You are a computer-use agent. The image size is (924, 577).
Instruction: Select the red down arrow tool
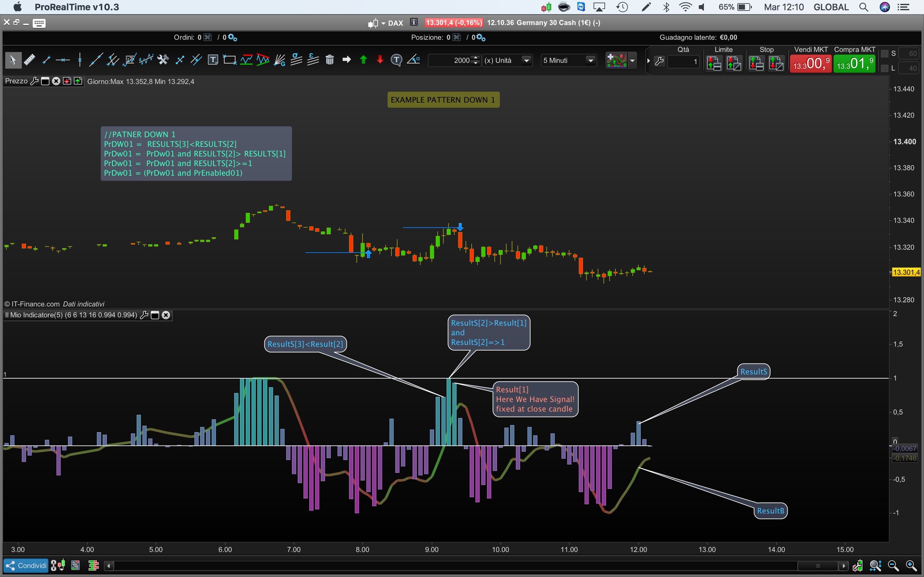click(x=380, y=60)
